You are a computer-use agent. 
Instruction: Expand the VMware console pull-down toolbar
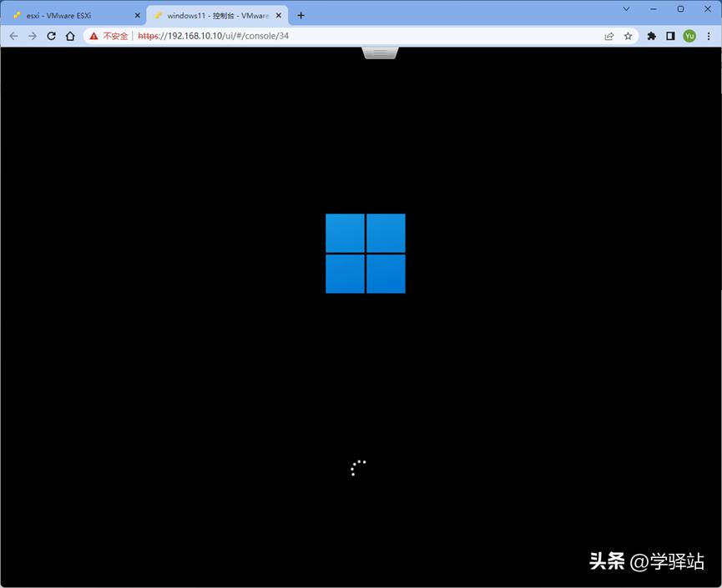click(x=380, y=52)
